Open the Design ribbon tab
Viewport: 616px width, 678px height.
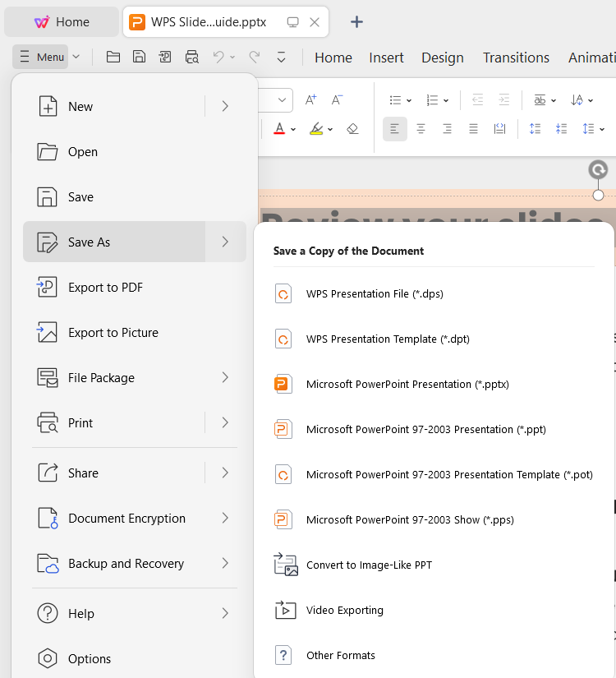click(x=442, y=58)
